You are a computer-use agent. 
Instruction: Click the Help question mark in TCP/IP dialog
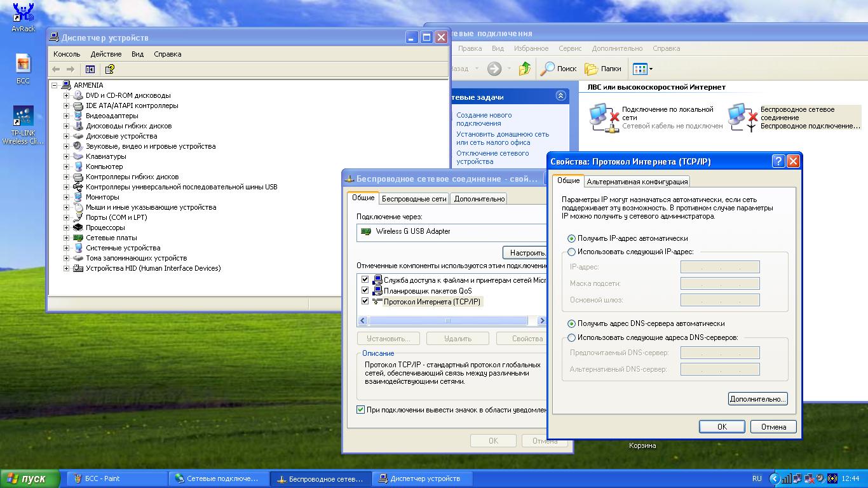(x=778, y=161)
